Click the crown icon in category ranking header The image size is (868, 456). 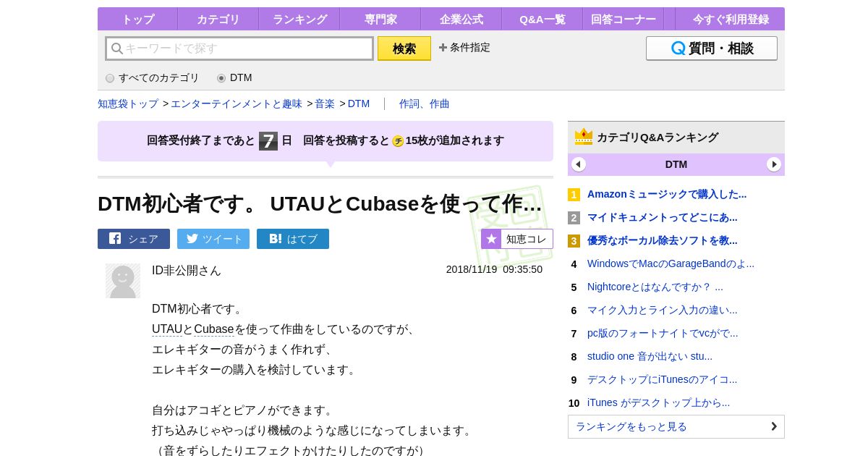pos(584,137)
